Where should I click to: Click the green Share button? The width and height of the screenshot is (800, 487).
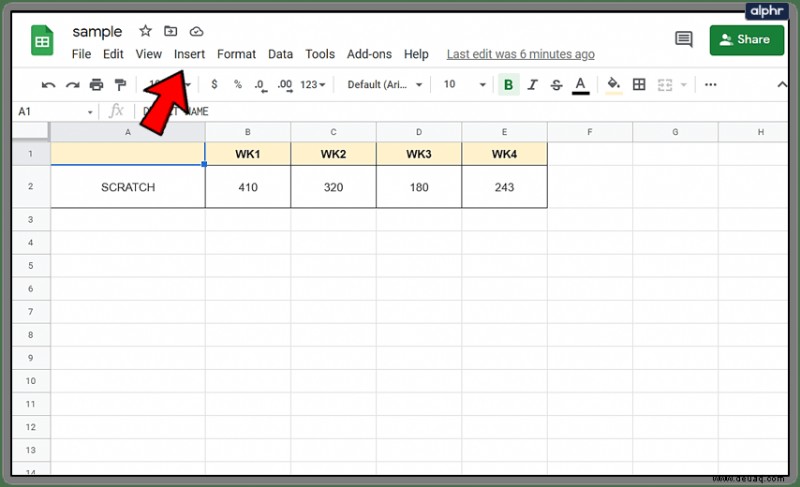click(746, 40)
